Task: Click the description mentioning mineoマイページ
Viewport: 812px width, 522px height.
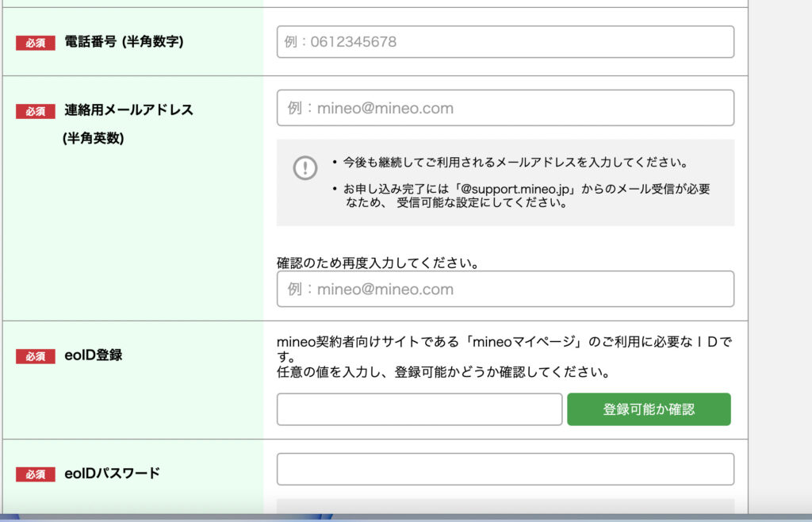Action: (504, 349)
